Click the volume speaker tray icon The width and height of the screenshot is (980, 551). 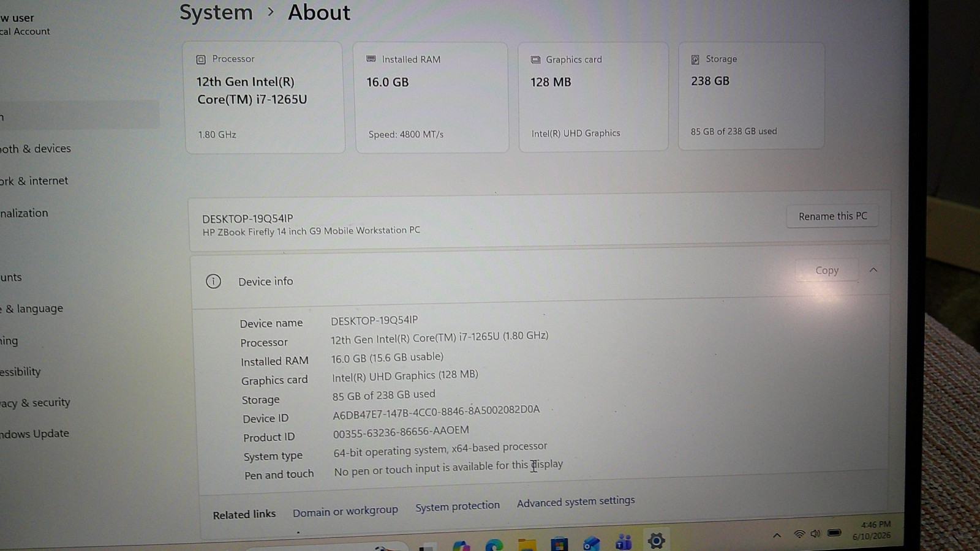(x=815, y=533)
